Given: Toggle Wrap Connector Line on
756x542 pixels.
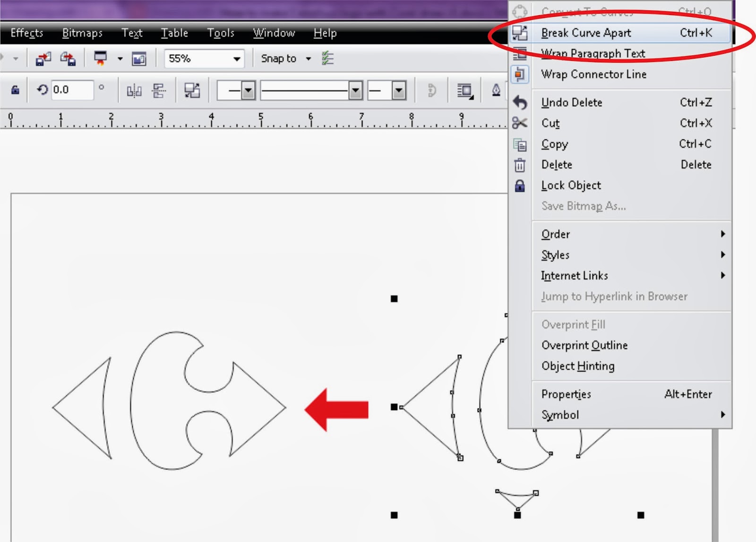Looking at the screenshot, I should coord(594,74).
